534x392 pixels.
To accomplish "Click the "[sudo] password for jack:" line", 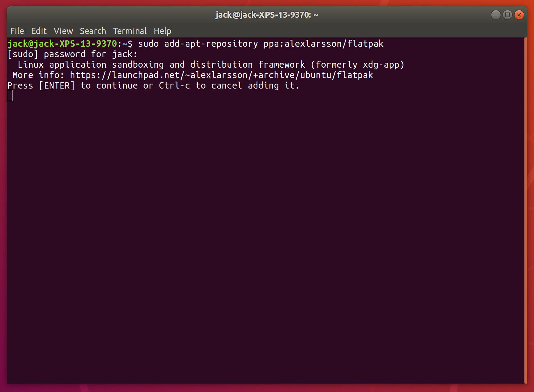I will (72, 54).
